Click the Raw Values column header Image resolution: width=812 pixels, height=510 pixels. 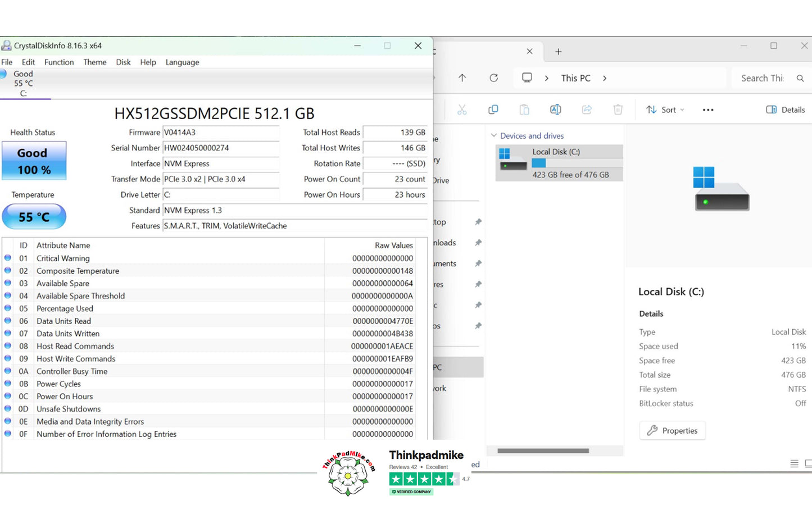[x=394, y=245]
